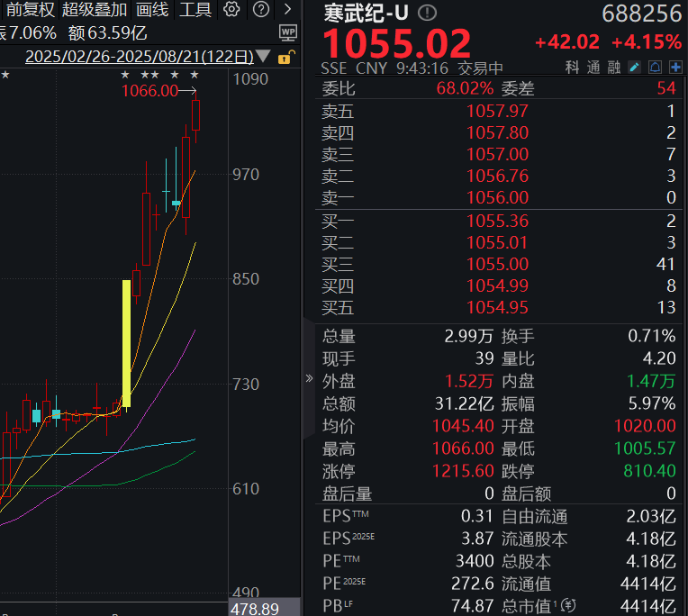This screenshot has width=688, height=616.
Task: Click the 均价 value 1045.40
Action: click(x=463, y=426)
